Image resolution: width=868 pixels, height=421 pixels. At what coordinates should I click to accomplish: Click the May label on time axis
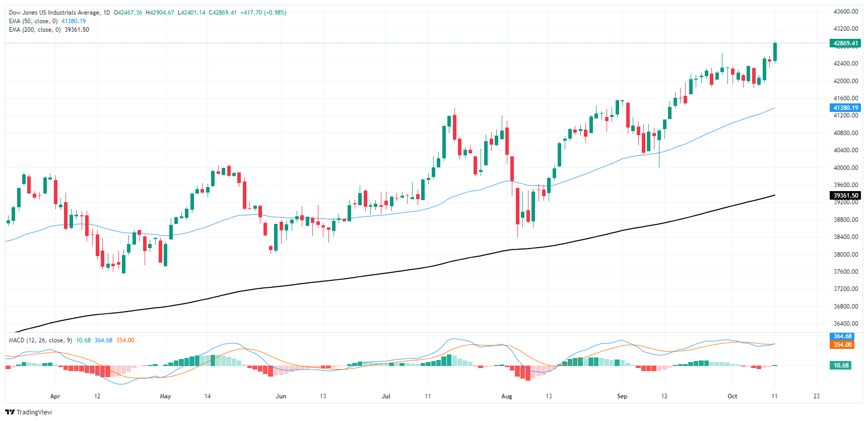point(165,396)
